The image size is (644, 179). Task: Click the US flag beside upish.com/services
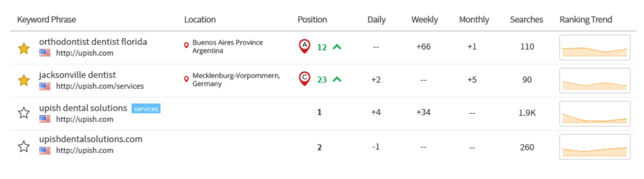coord(45,86)
